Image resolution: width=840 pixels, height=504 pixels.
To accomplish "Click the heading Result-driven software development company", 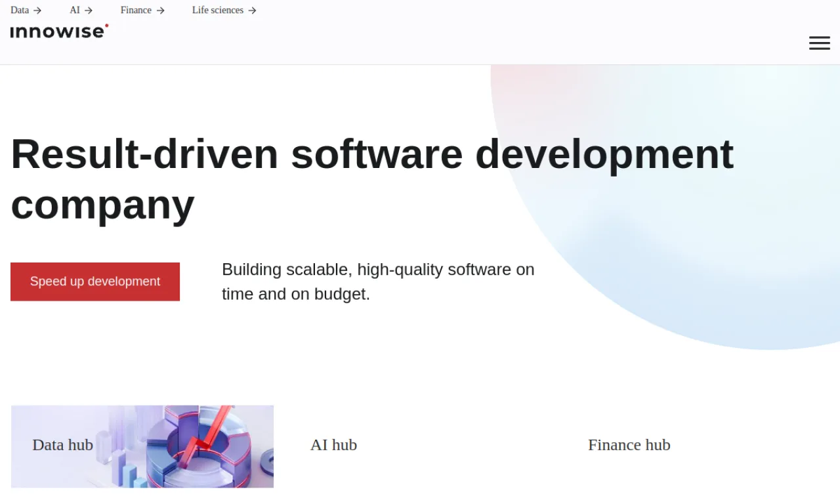I will point(372,179).
